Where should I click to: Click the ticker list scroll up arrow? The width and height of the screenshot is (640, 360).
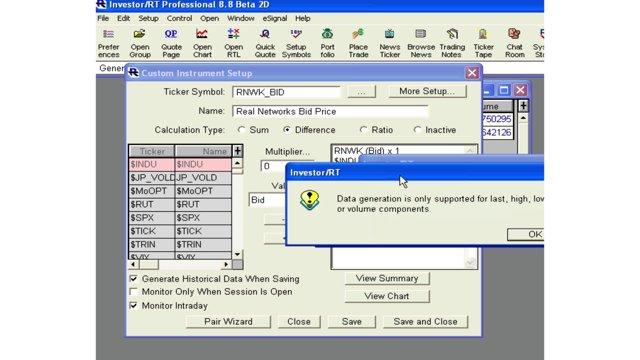238,163
